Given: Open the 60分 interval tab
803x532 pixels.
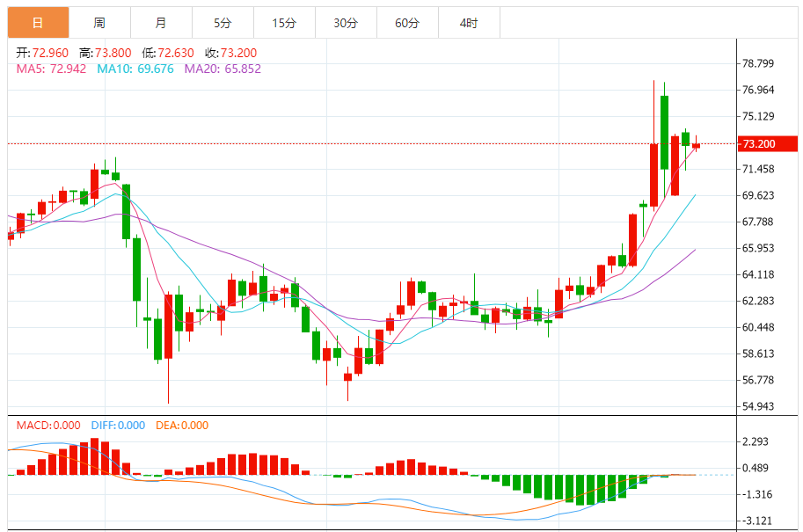Looking at the screenshot, I should point(407,23).
